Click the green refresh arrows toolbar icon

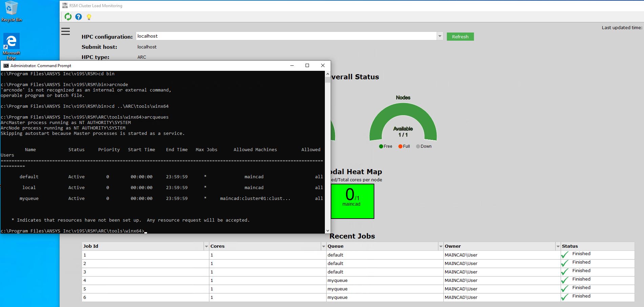coord(68,17)
